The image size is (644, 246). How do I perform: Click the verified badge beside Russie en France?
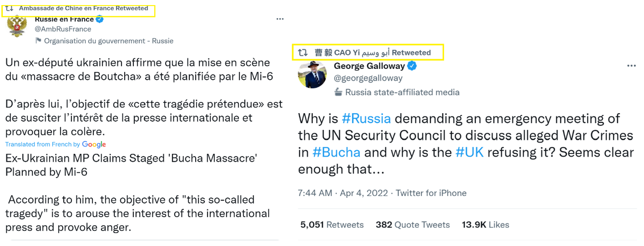click(100, 19)
